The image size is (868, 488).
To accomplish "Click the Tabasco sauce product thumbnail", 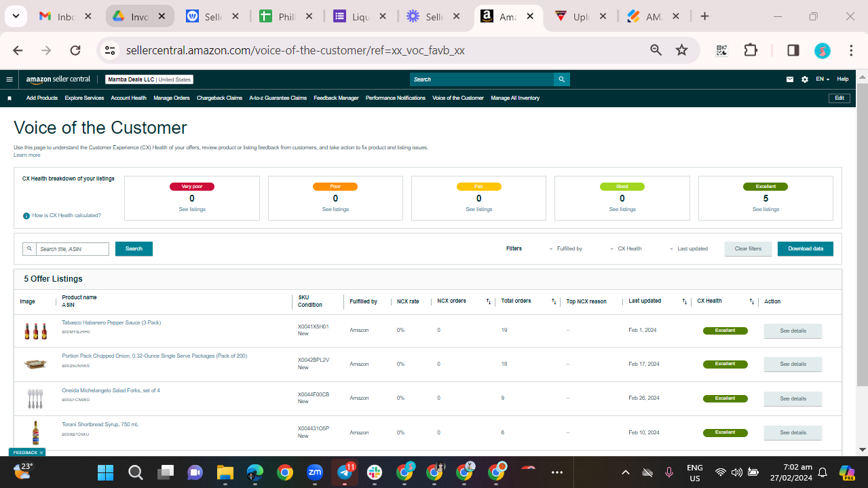I will 35,331.
